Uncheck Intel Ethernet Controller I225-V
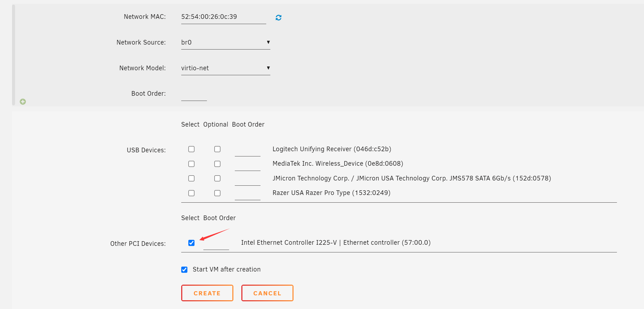Screen dimensions: 644x309 (x=191, y=243)
